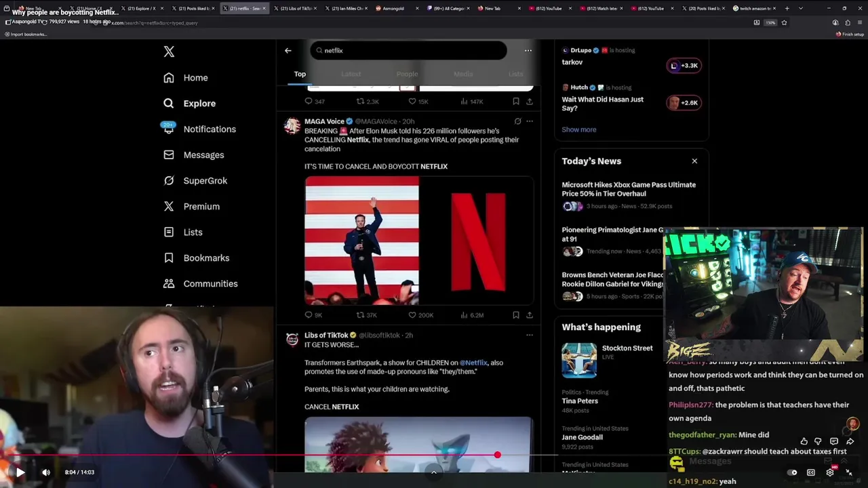Open video comments icon
Viewport: 868px width, 488px height.
tap(834, 441)
